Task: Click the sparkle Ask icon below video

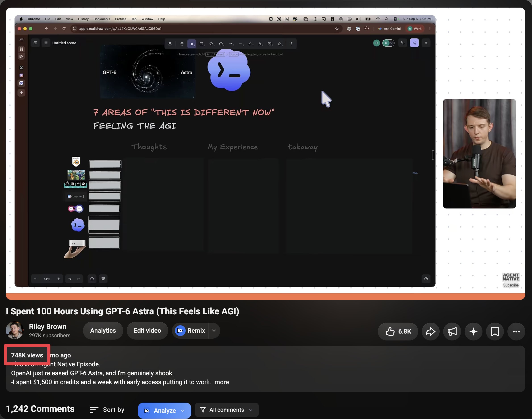Action: (x=473, y=331)
